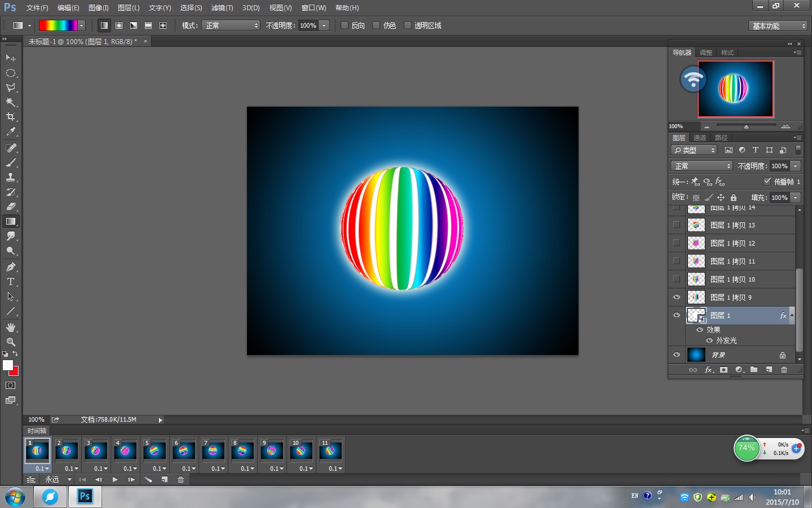Switch to the 通道 channels tab

(700, 138)
